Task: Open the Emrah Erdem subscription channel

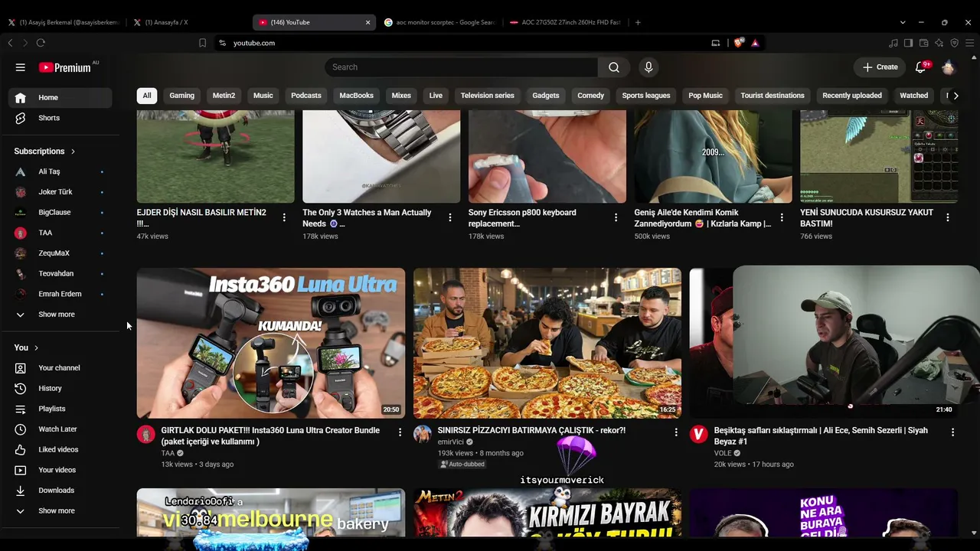Action: [x=61, y=294]
